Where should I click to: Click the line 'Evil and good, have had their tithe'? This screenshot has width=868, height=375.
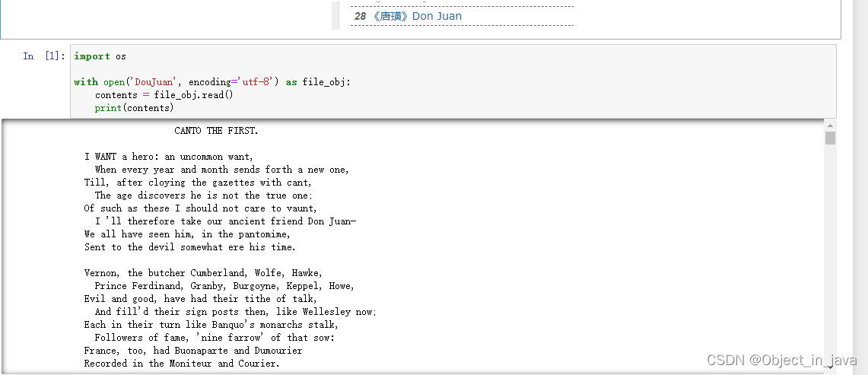201,299
